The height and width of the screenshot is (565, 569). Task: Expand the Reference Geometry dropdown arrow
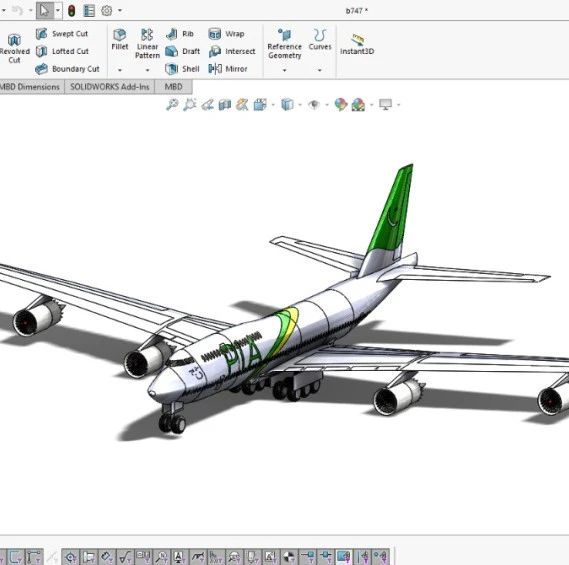click(284, 70)
